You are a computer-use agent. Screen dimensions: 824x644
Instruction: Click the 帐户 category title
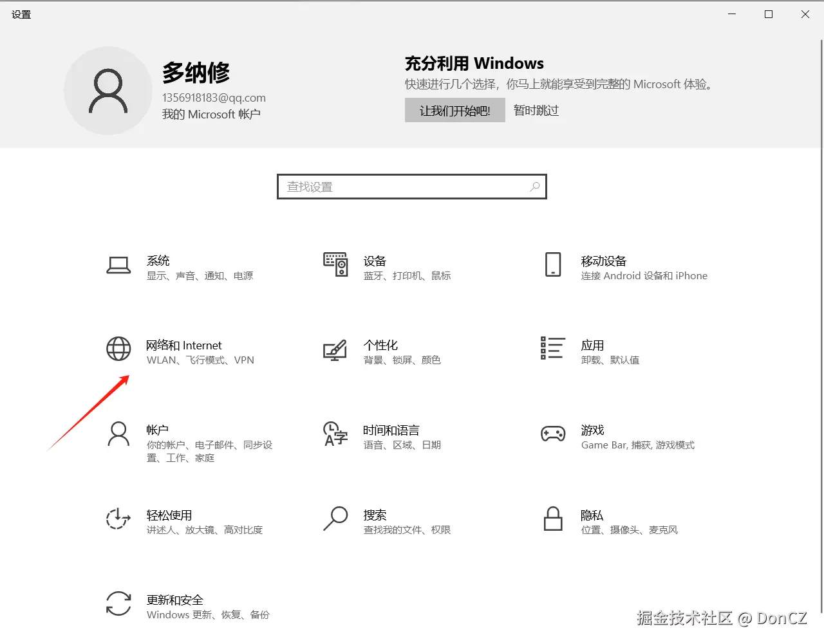(x=158, y=430)
